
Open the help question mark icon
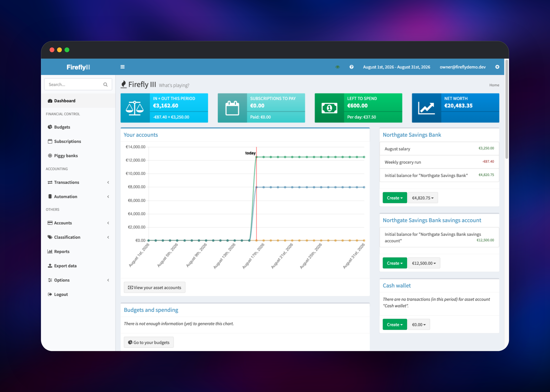click(x=351, y=67)
